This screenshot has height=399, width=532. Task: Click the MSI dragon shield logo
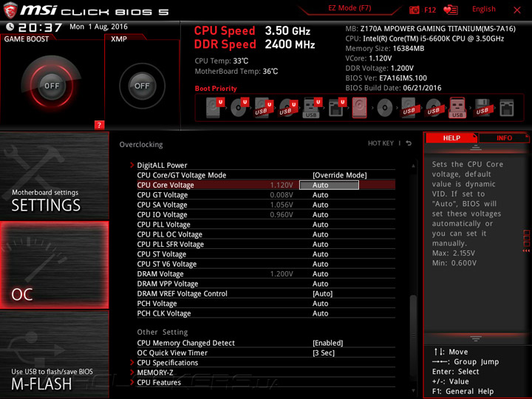click(x=10, y=10)
